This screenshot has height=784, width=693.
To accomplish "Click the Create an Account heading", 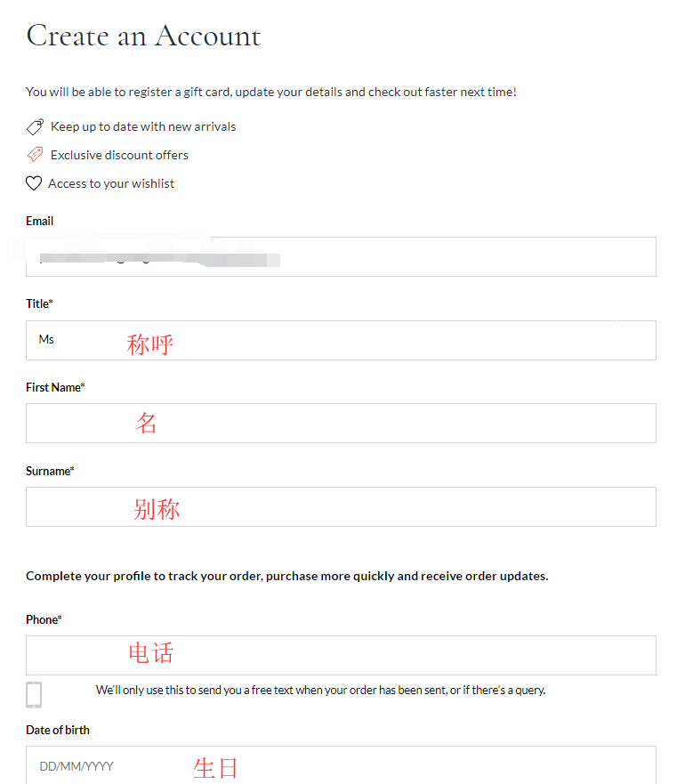I will 143,36.
